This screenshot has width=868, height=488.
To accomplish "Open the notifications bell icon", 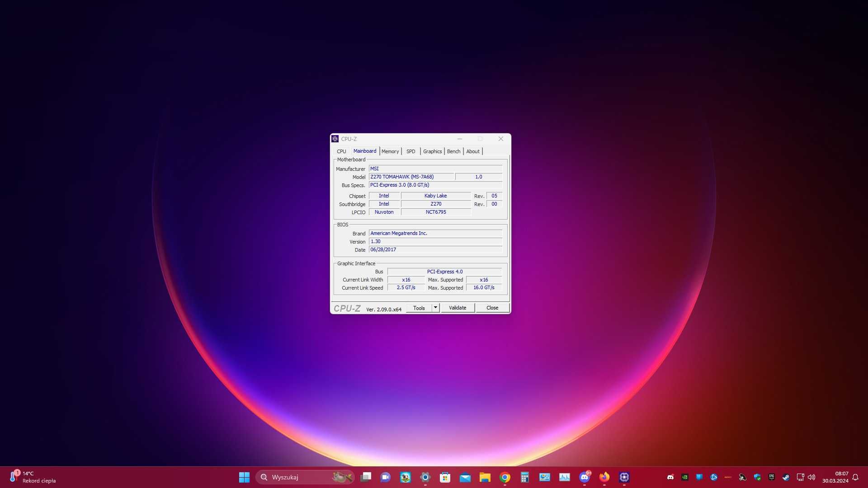I will coord(855,477).
